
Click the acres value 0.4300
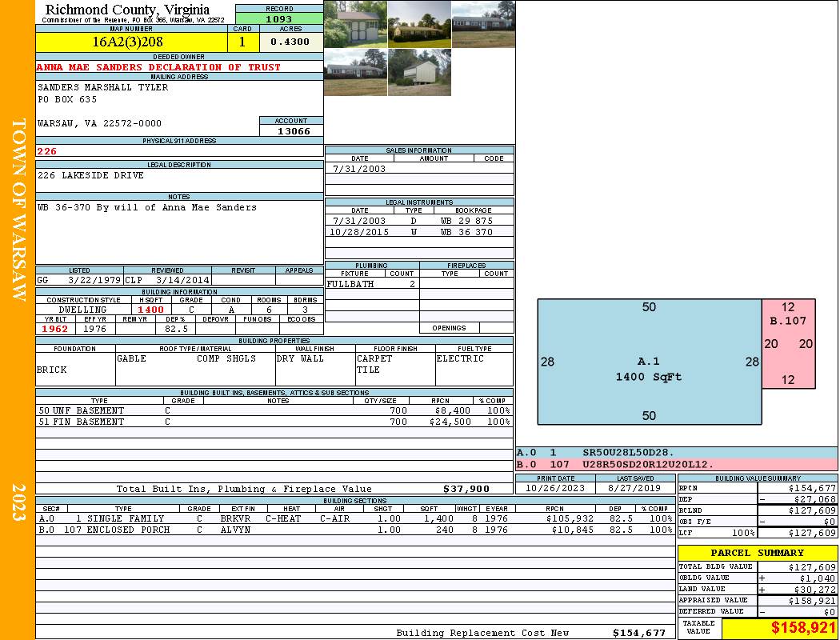[x=290, y=42]
